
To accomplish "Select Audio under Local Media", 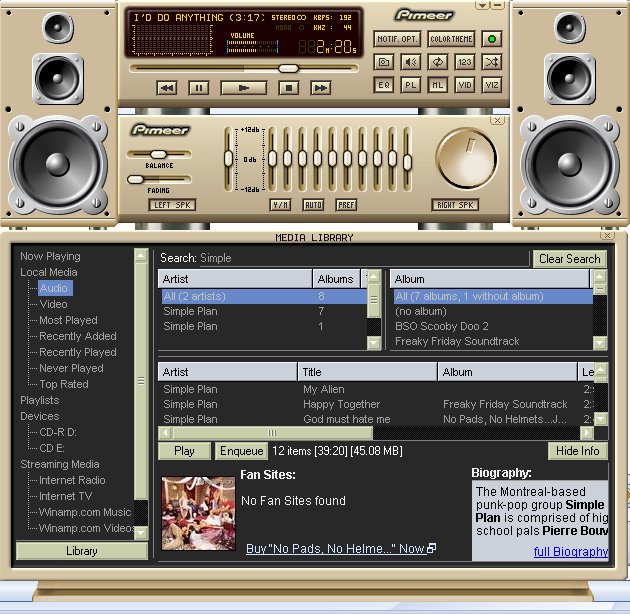I will click(53, 288).
